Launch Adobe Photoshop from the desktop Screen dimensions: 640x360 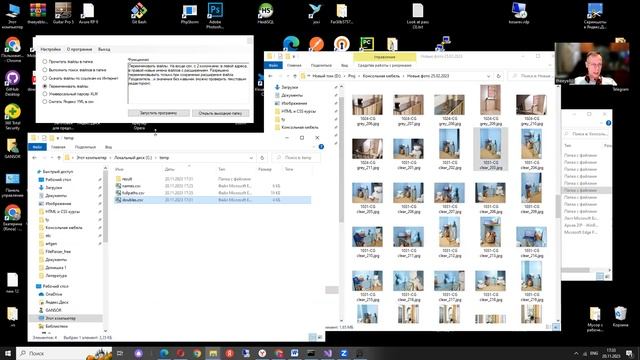click(x=215, y=15)
